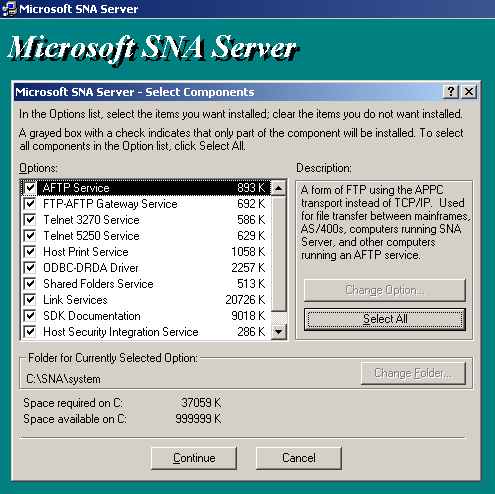Click the options list scrollbar track
This screenshot has height=494, width=495.
[279, 317]
